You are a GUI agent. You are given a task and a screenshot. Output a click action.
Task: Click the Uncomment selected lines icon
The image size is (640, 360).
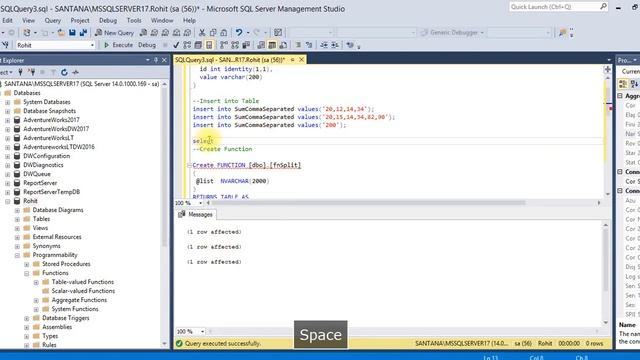coord(309,45)
